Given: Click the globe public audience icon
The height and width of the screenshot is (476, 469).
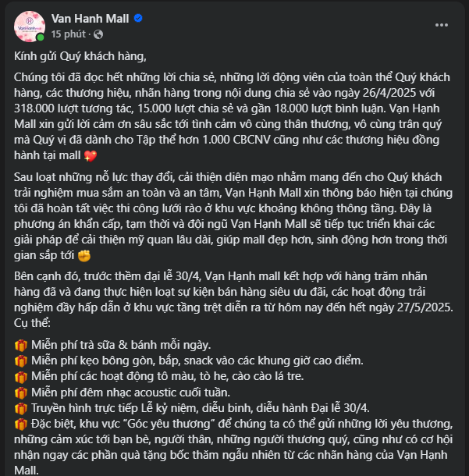Looking at the screenshot, I should click(97, 35).
